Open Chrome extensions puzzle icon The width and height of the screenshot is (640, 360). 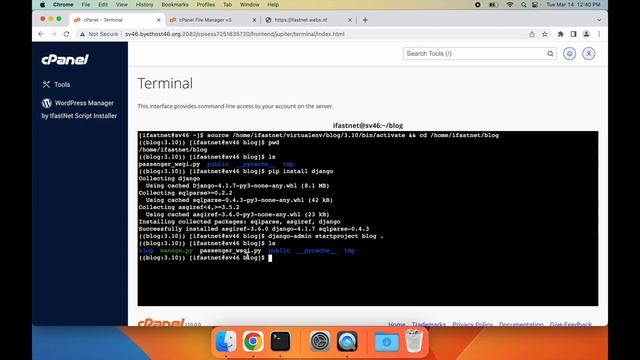pyautogui.click(x=560, y=34)
